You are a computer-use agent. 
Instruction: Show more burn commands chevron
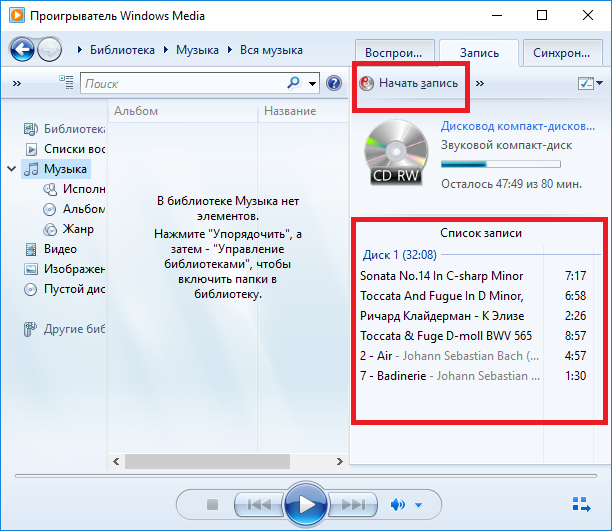click(x=480, y=83)
